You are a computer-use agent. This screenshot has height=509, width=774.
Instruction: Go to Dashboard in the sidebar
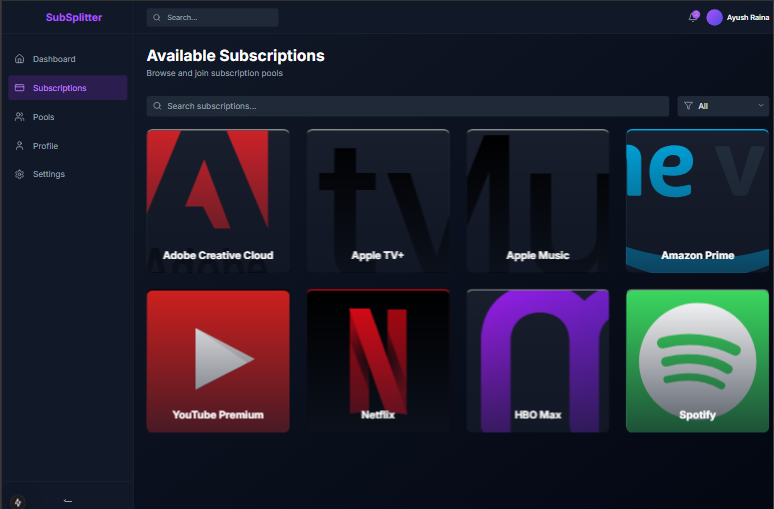tap(68, 59)
